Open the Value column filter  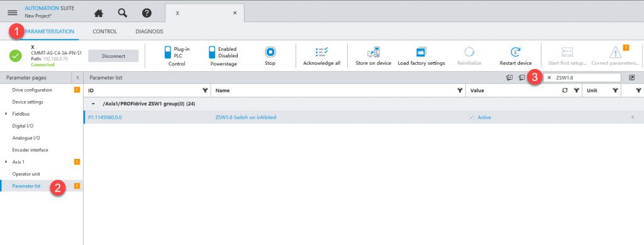(576, 90)
